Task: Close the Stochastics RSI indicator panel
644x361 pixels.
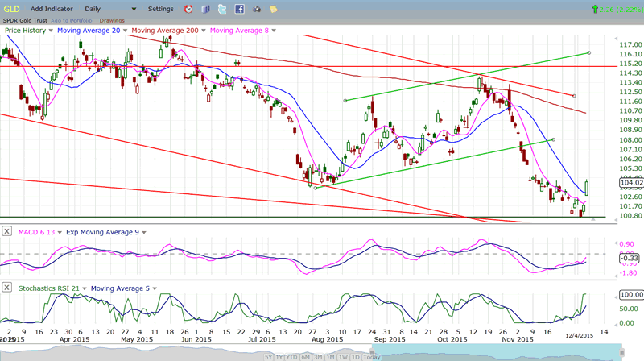Action: point(7,288)
